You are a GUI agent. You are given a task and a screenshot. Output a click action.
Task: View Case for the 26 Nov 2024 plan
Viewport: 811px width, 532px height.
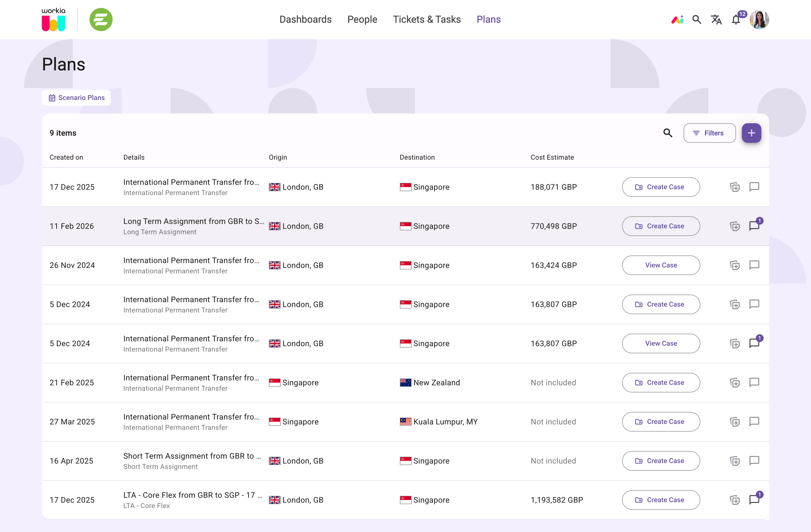(661, 265)
